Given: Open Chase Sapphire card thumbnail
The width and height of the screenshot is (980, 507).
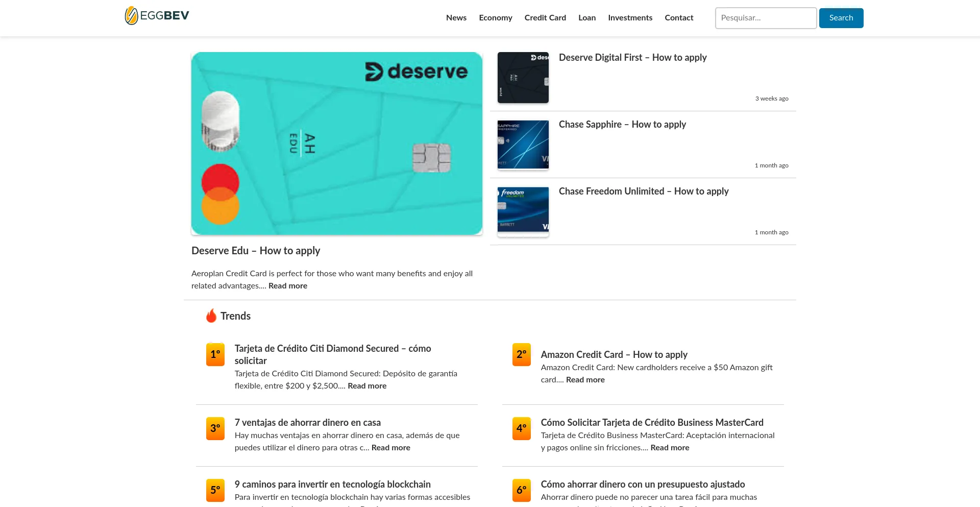Looking at the screenshot, I should tap(523, 144).
